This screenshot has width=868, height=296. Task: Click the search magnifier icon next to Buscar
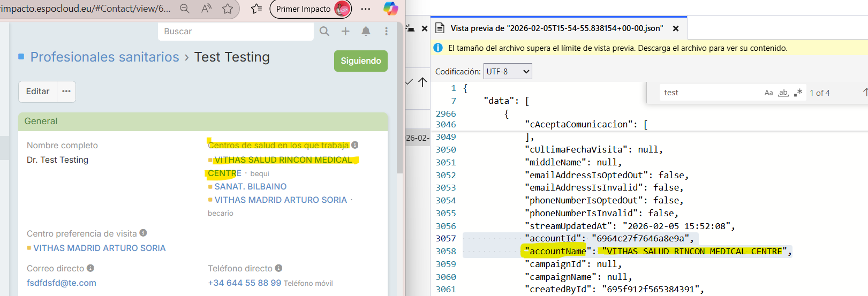(x=324, y=32)
